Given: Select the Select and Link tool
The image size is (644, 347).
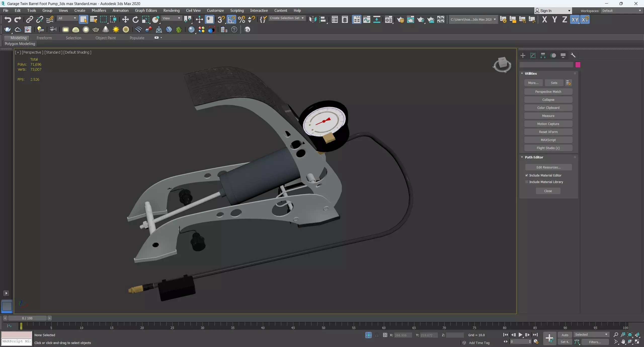Looking at the screenshot, I should 30,19.
